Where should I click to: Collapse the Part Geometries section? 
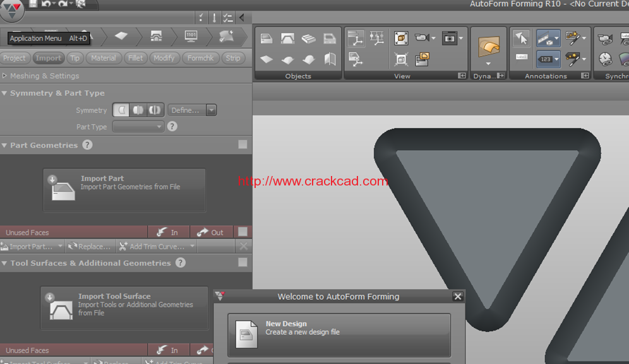tap(4, 145)
